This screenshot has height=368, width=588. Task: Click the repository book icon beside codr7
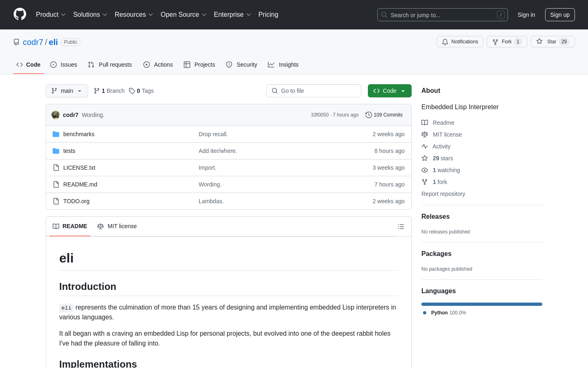pos(16,42)
